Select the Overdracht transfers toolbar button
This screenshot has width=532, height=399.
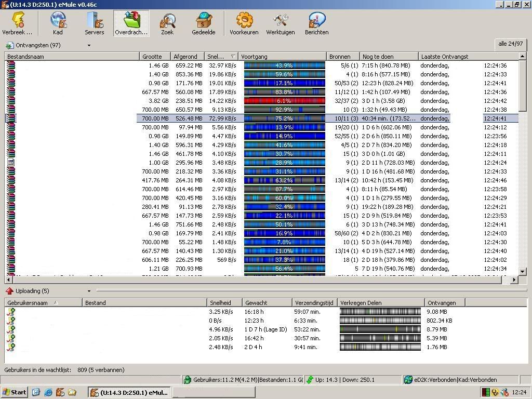[131, 23]
